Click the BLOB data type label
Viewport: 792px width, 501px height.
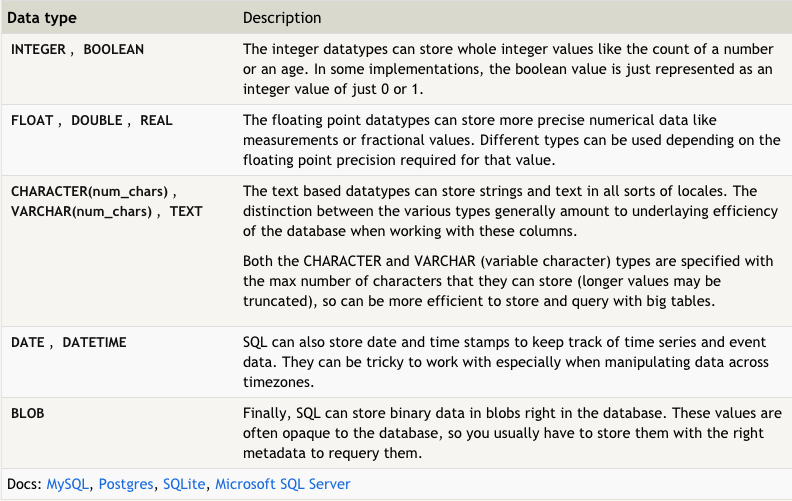[x=28, y=412]
